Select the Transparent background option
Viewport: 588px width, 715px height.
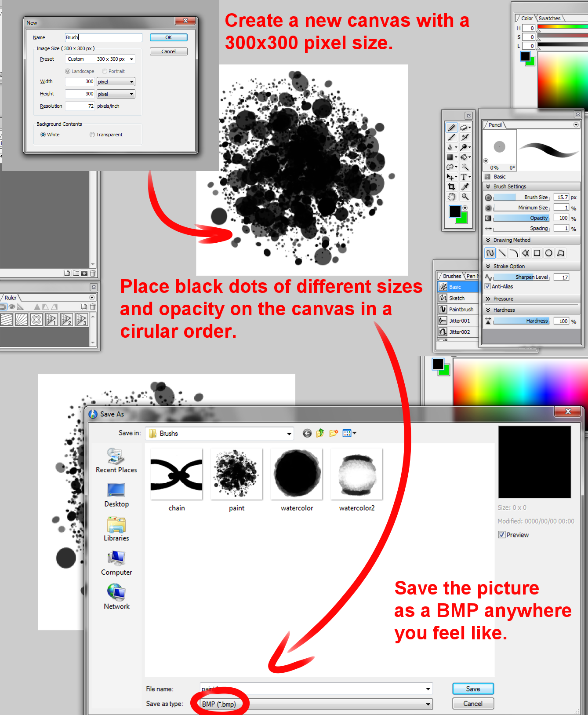(x=92, y=135)
